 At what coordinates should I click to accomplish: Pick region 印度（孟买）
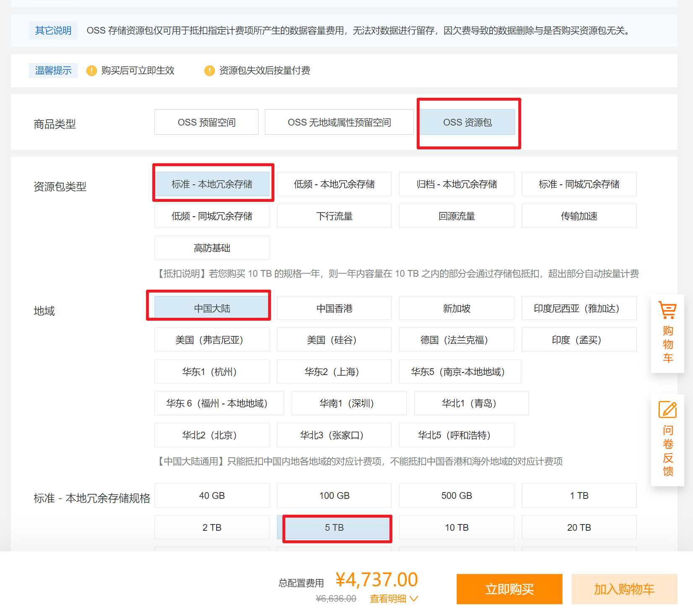click(579, 340)
